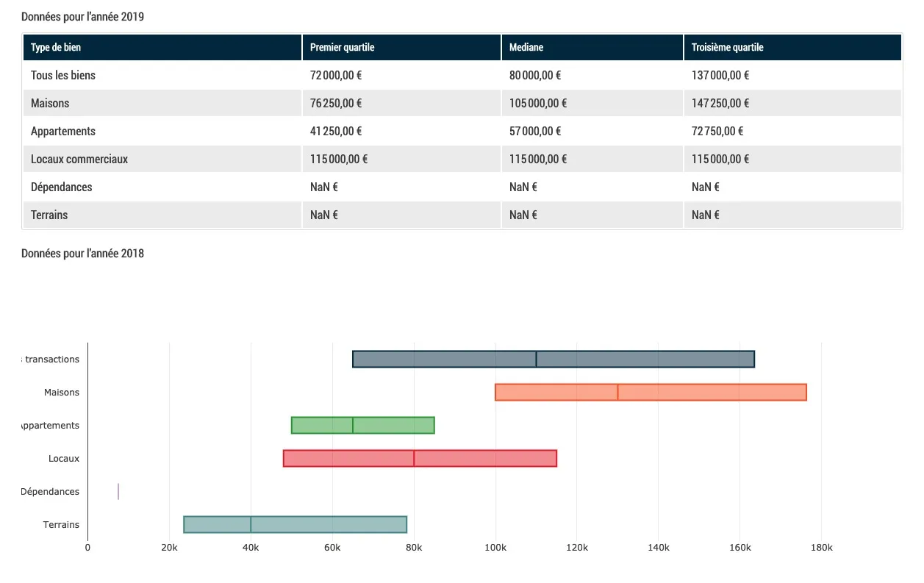Viewport: 924px width, 583px height.
Task: Select the Terrains third quartile "NaN €"
Action: click(706, 215)
